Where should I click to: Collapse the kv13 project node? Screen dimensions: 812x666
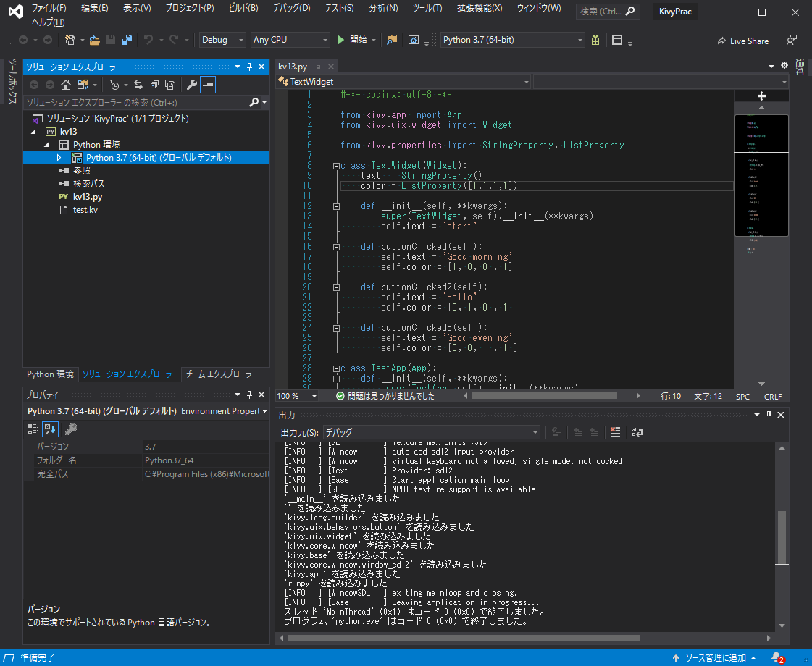tap(33, 132)
